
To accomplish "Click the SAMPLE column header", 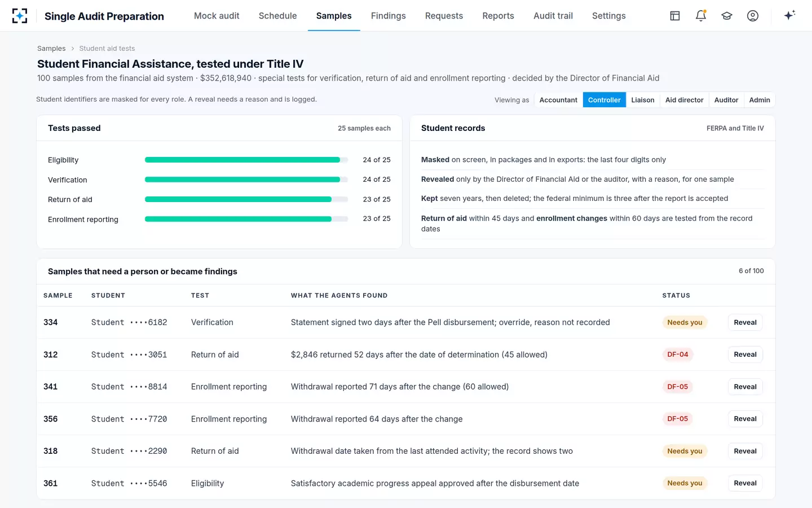I will [x=58, y=295].
